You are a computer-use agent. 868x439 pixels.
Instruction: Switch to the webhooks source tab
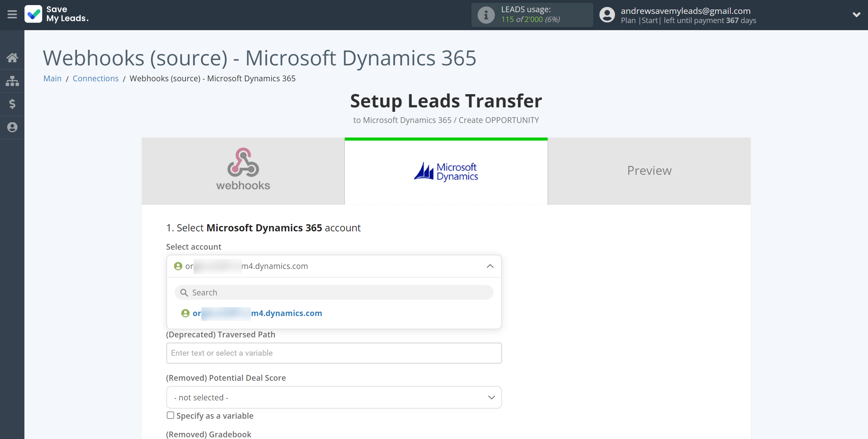(x=243, y=171)
